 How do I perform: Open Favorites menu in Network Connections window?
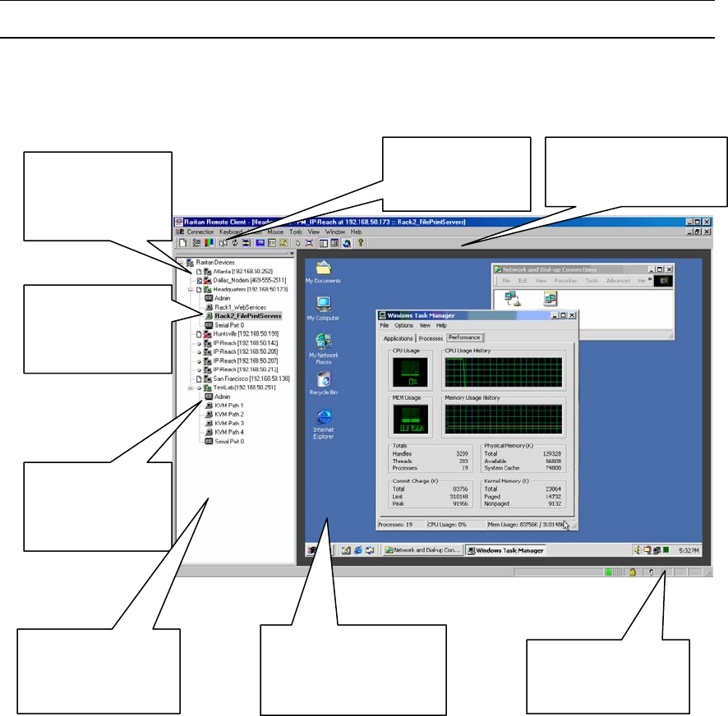click(565, 281)
